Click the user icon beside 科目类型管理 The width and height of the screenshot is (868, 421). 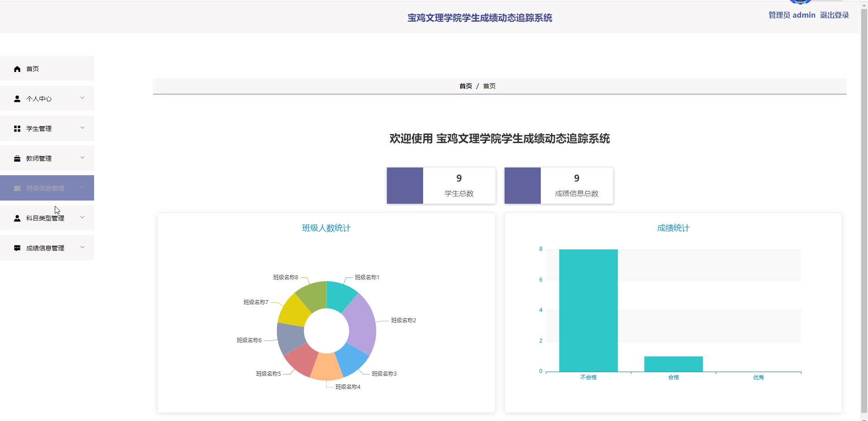pyautogui.click(x=17, y=218)
